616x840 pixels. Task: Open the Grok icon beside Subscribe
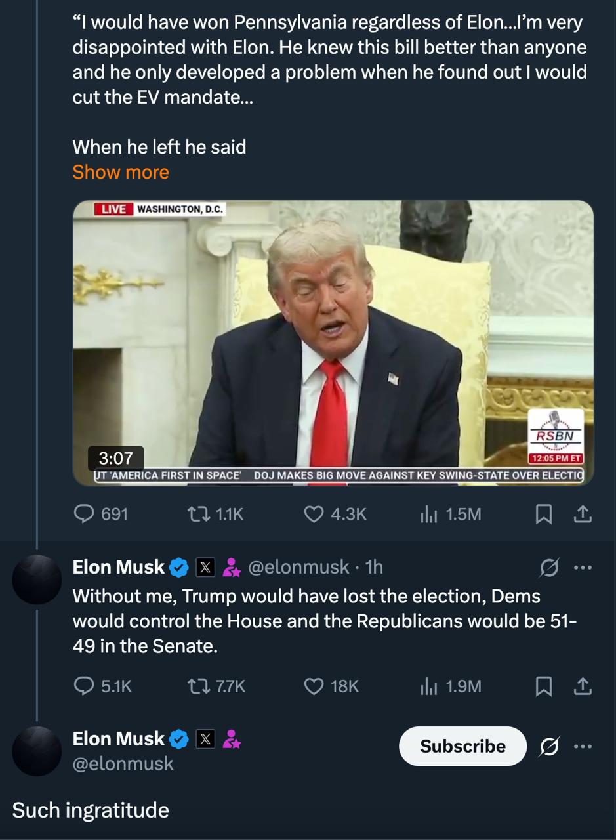(548, 746)
